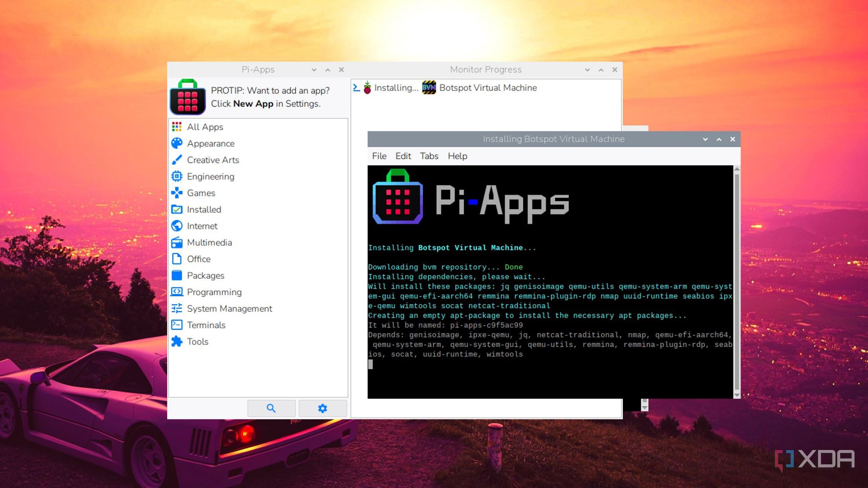Open the All Apps category

pyautogui.click(x=205, y=127)
